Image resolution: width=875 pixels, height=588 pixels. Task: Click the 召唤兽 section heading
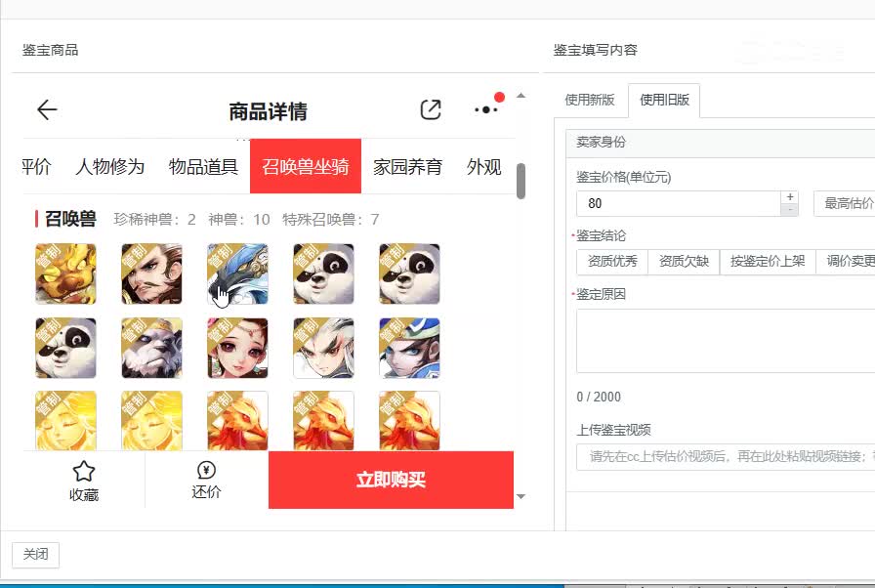[70, 219]
